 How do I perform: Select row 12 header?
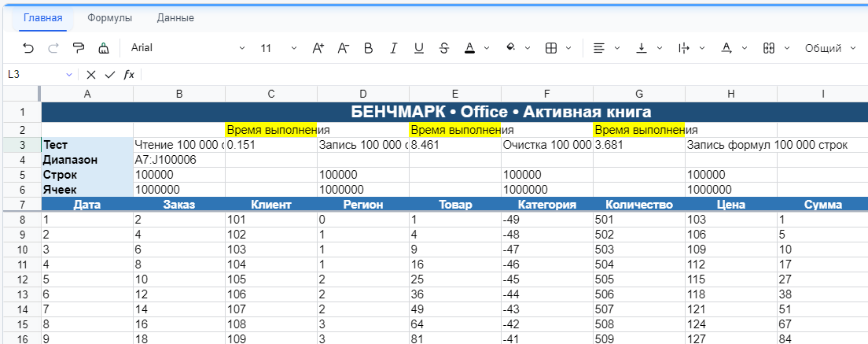pyautogui.click(x=22, y=279)
